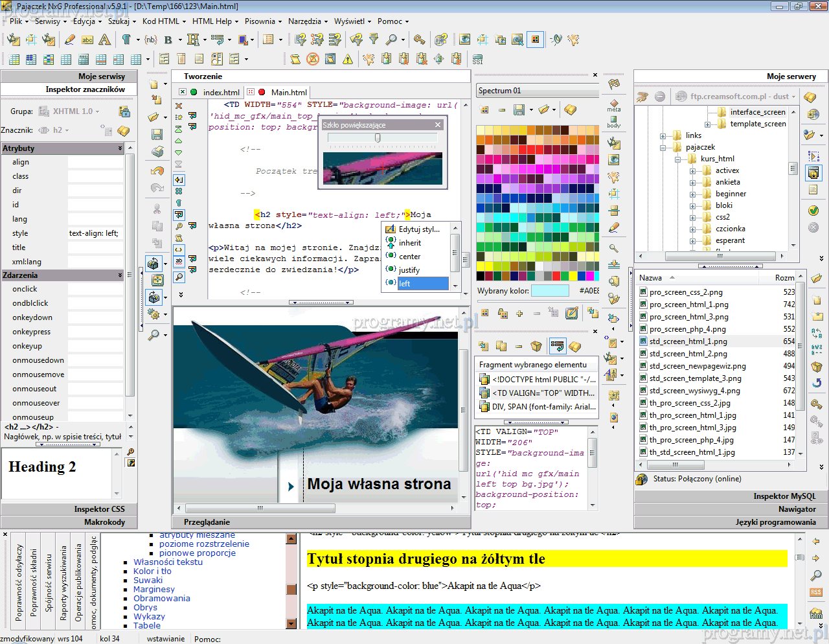Screen dimensions: 829x644
Task: Click the magnifier zoom slider handle
Action: 378,137
